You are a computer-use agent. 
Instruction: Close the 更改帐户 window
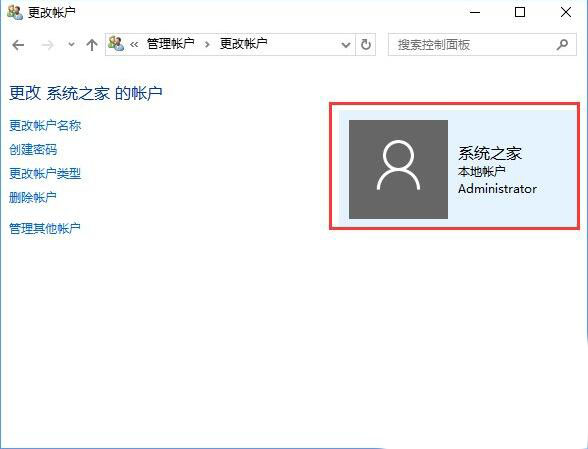coord(566,12)
